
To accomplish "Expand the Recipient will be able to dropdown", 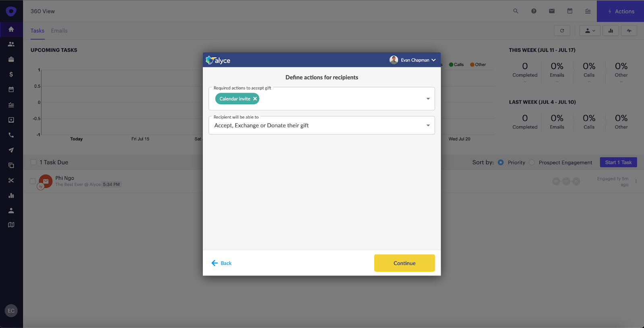I will coord(428,126).
